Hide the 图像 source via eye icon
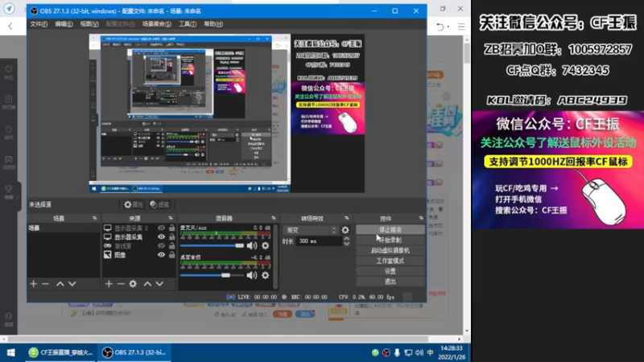644x362 pixels. pos(161,255)
